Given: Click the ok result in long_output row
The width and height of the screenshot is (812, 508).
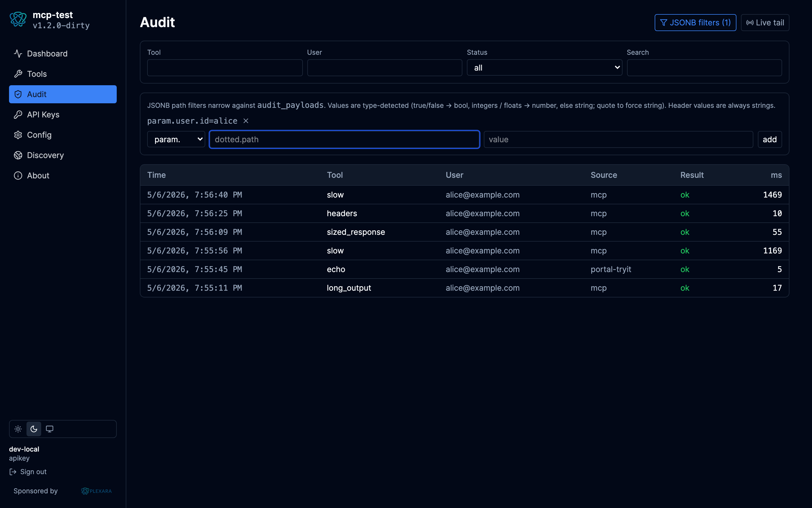Looking at the screenshot, I should 685,288.
